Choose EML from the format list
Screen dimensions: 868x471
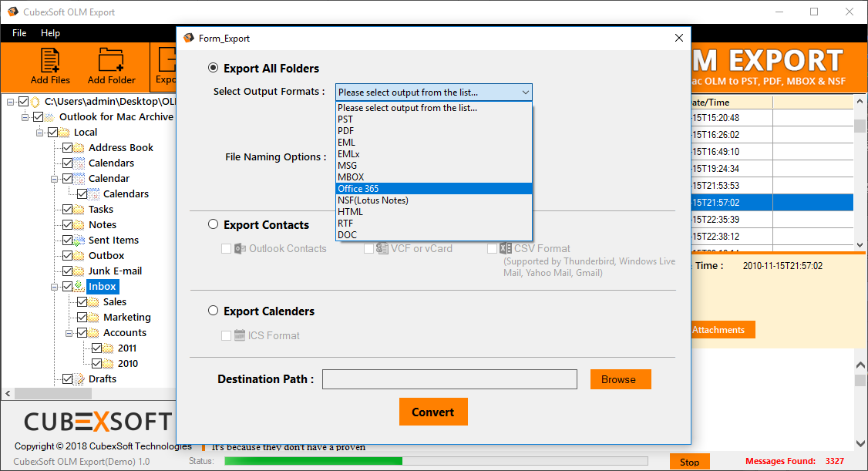pyautogui.click(x=434, y=143)
